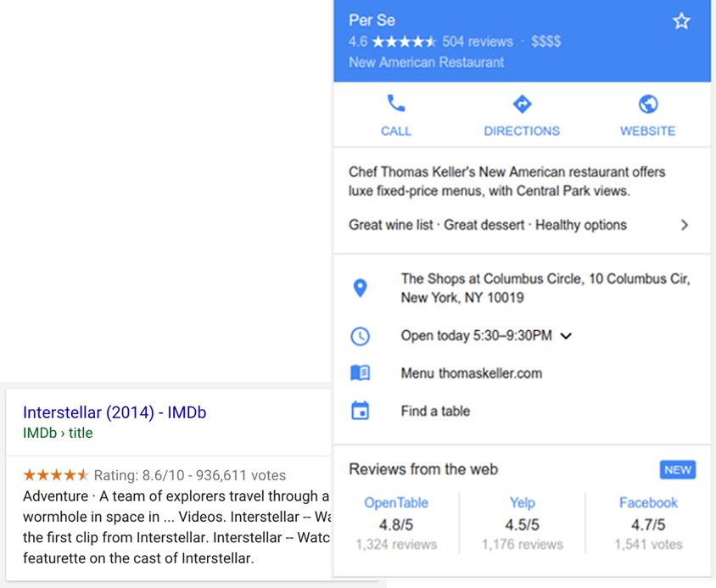Click the $$$$ price indicator
Viewport: 716px width, 588px height.
click(545, 42)
